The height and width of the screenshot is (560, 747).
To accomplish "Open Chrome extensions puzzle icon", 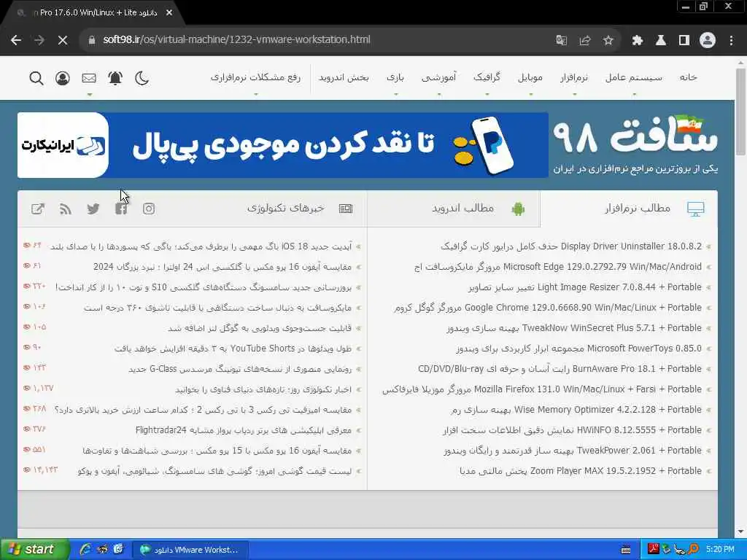I will [x=637, y=41].
